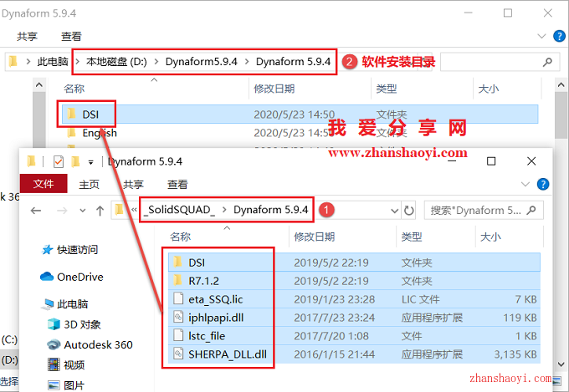The image size is (569, 392).
Task: Click the Forward navigation arrow
Action: pos(62,211)
